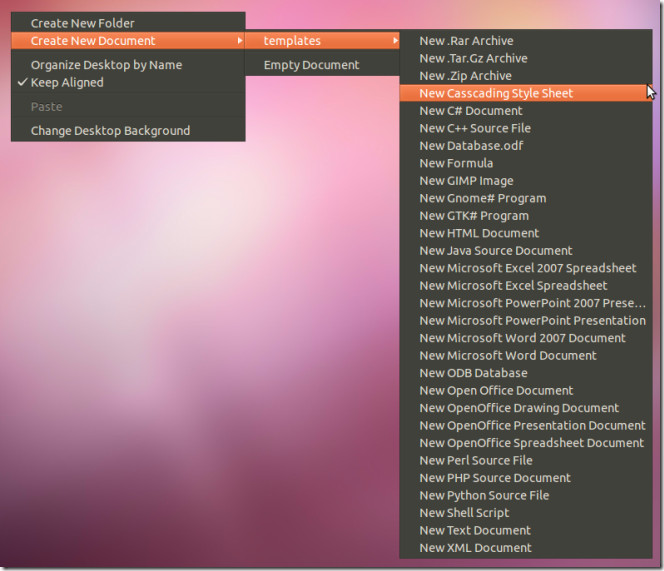
Task: Create New Formula
Action: [x=526, y=164]
